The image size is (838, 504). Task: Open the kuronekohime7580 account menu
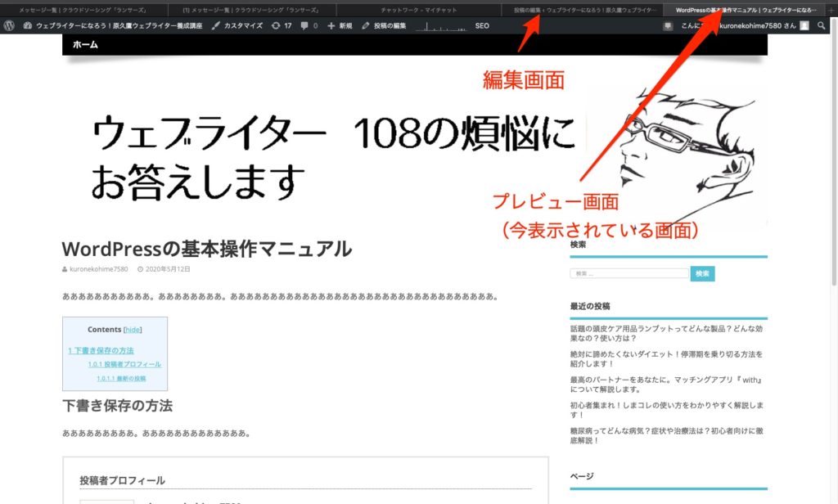745,25
